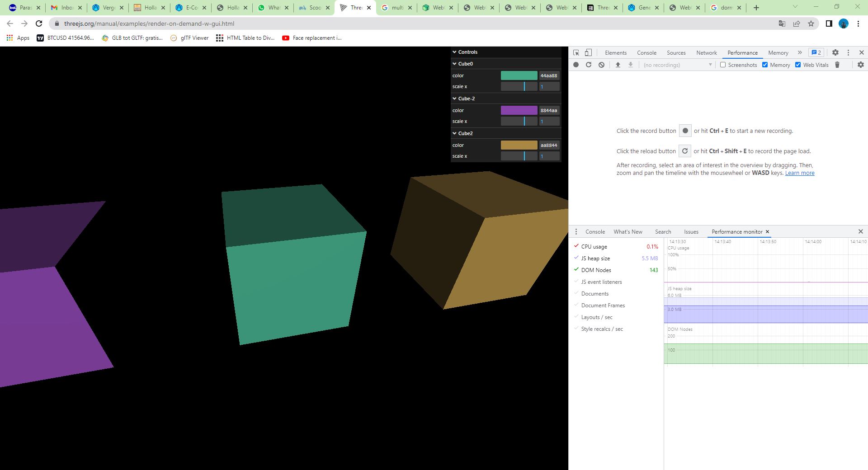This screenshot has height=470, width=868.
Task: Collapse the Cube0 folder
Action: (506, 64)
